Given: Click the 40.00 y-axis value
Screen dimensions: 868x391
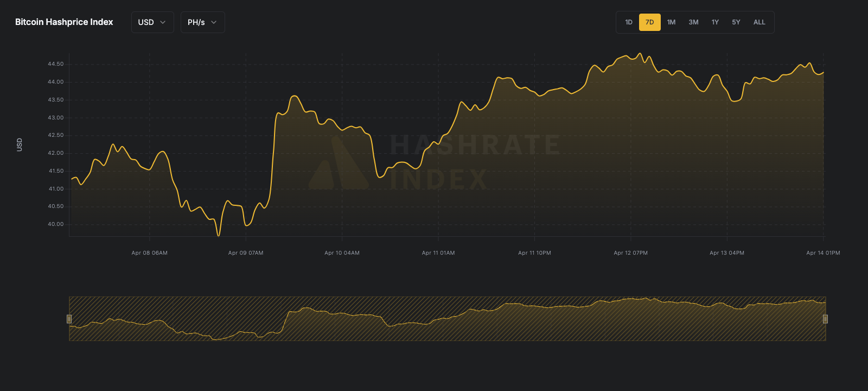Looking at the screenshot, I should coord(55,224).
